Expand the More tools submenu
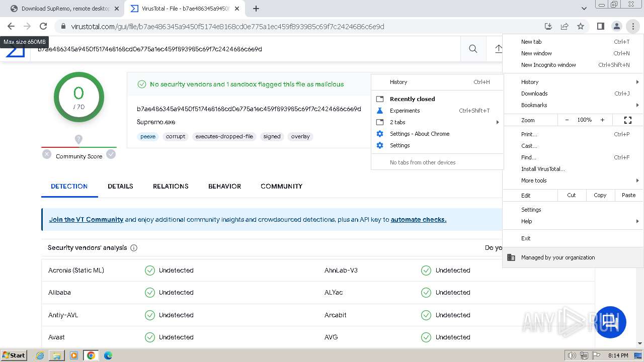The width and height of the screenshot is (644, 362). coord(573,180)
